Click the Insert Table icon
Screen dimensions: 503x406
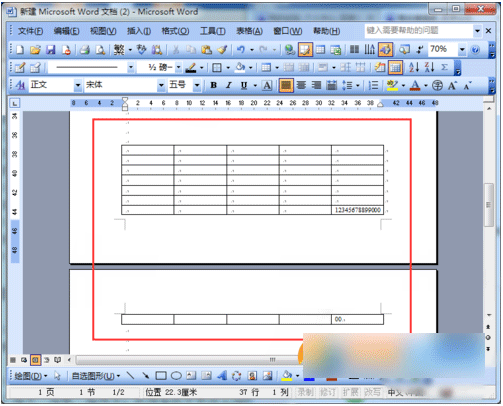click(320, 50)
